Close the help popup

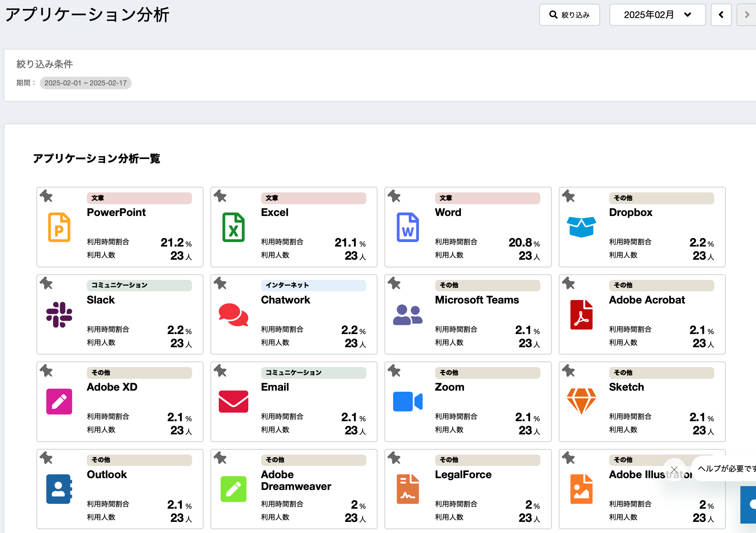click(674, 469)
